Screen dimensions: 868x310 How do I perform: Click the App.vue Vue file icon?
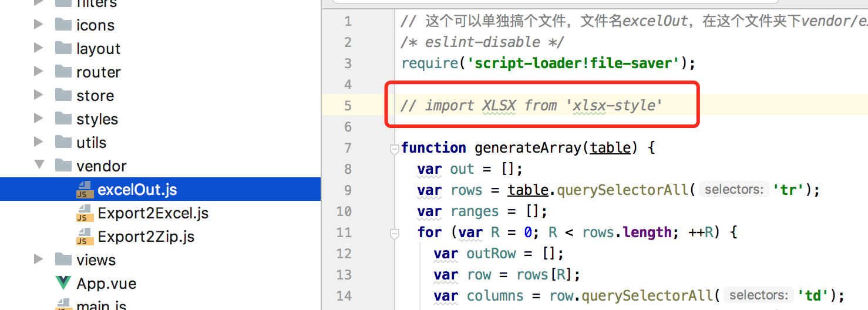click(63, 283)
